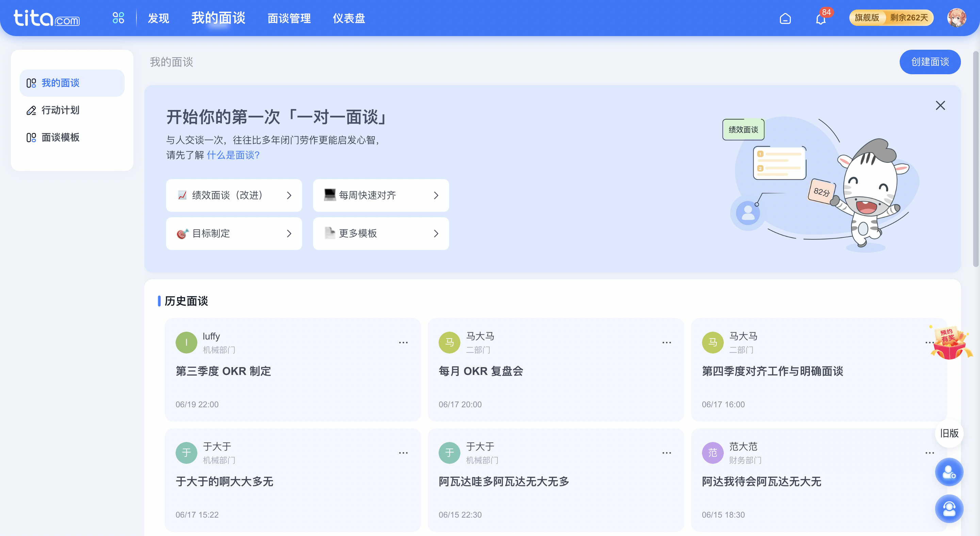Open the 阿达我待会阿瓦达无大无 card
This screenshot has height=536, width=980.
(819, 480)
